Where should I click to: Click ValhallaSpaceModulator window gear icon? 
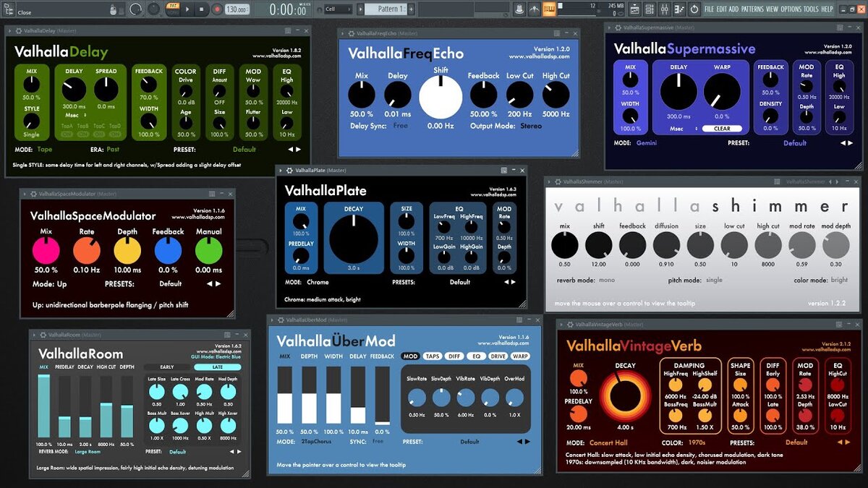point(33,194)
